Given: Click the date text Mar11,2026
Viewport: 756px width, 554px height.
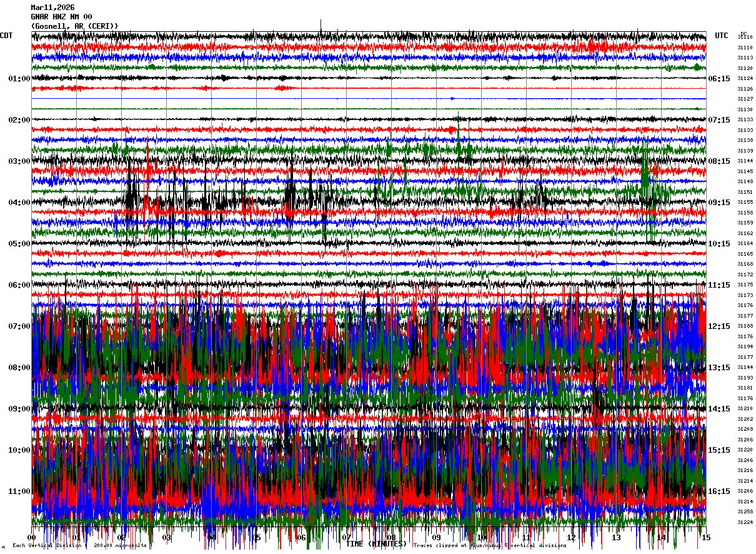Looking at the screenshot, I should pyautogui.click(x=52, y=8).
